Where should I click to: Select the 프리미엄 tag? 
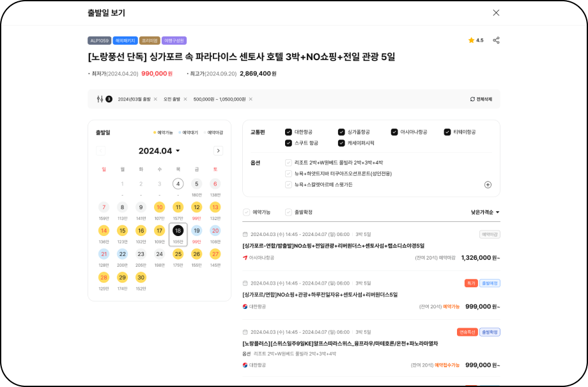pyautogui.click(x=150, y=40)
